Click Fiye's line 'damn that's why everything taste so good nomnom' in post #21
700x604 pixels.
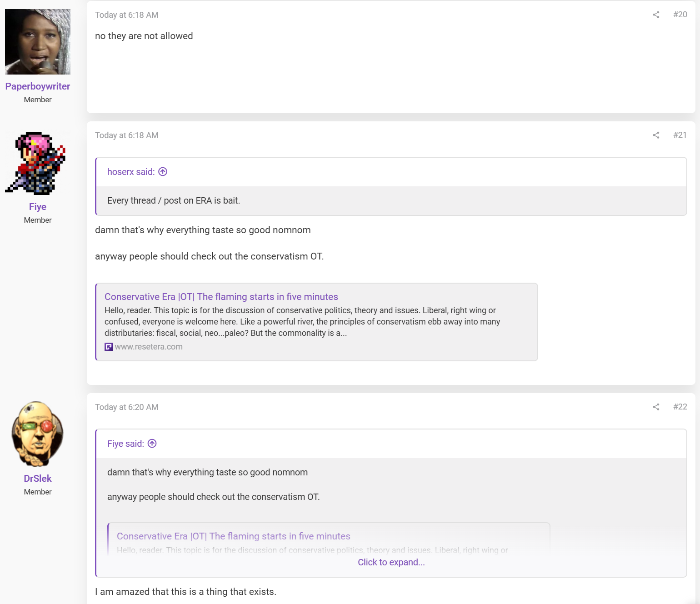tap(203, 230)
